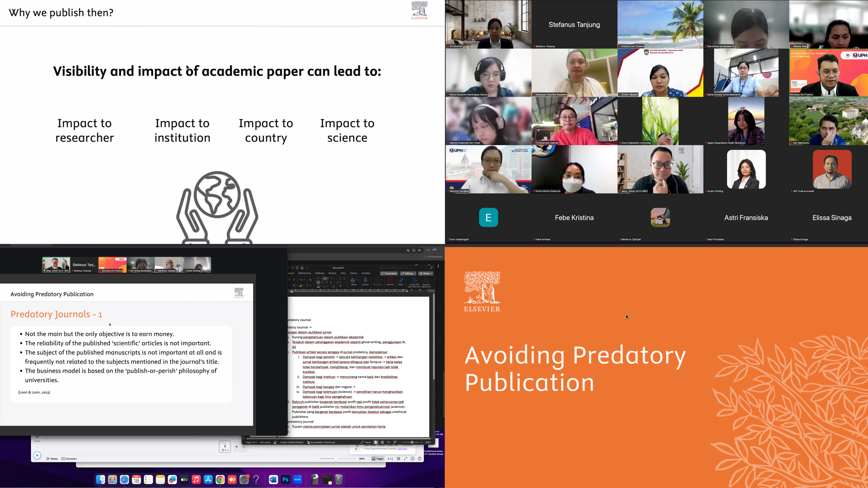Click Create PDF and share link icon
868x488 pixels.
415,280
